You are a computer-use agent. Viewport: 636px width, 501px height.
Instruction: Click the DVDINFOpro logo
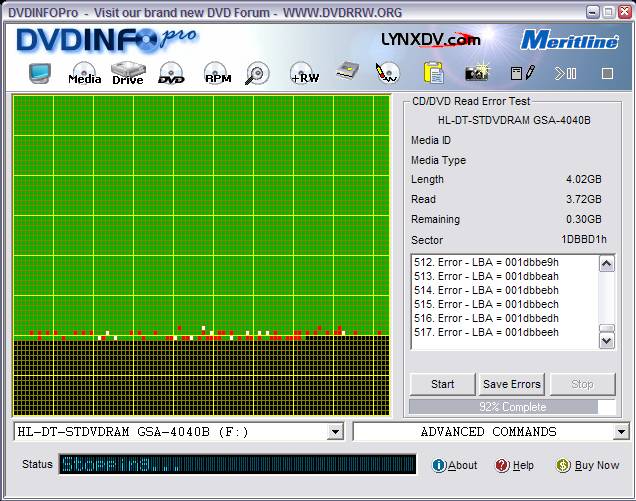click(106, 40)
